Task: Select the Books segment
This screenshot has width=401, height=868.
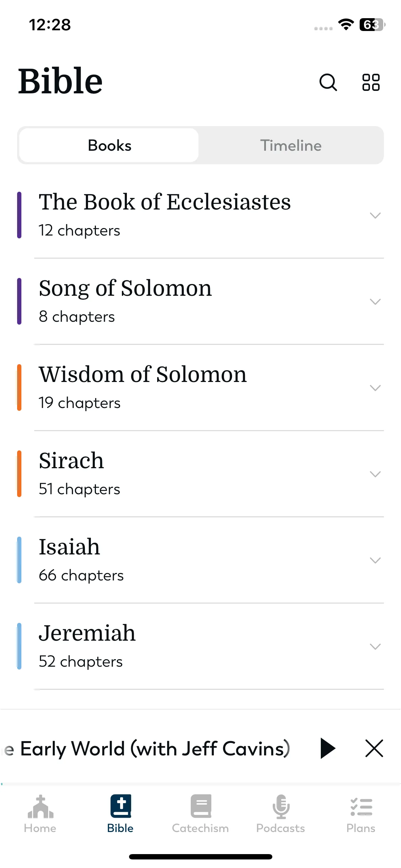Action: tap(109, 145)
